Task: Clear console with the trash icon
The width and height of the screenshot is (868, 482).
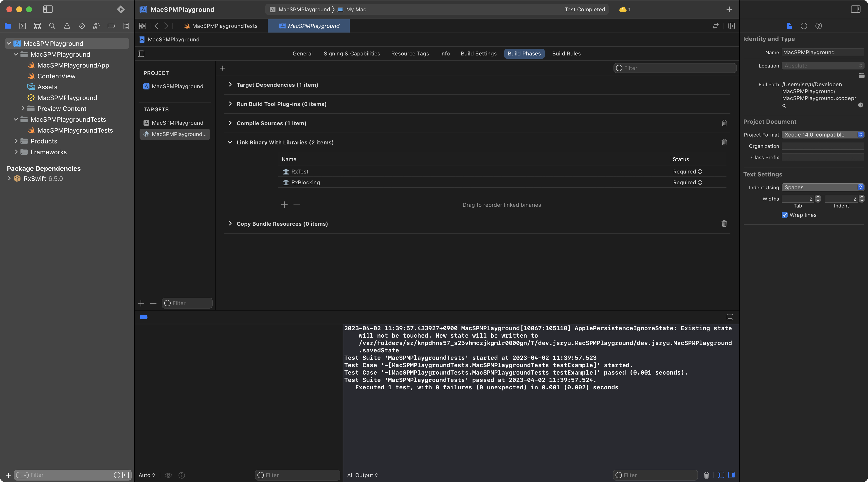Action: [706, 475]
